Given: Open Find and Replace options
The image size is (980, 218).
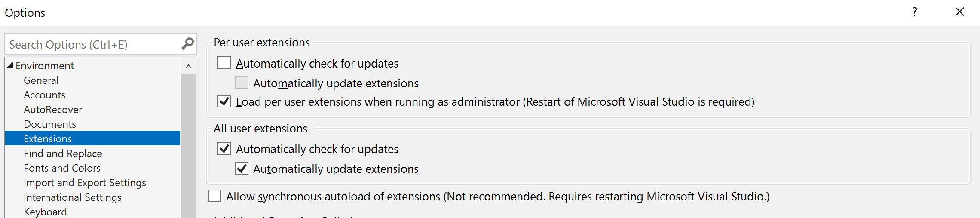Looking at the screenshot, I should point(63,154).
